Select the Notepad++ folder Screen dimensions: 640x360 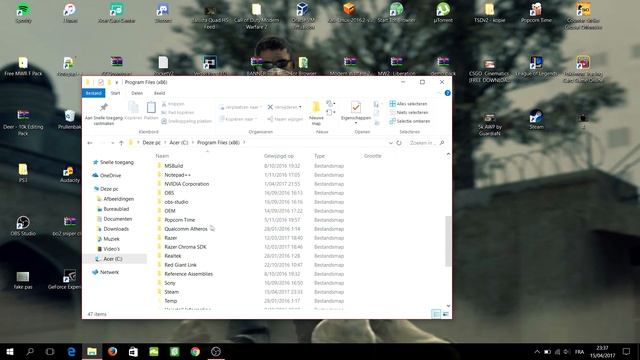[178, 175]
